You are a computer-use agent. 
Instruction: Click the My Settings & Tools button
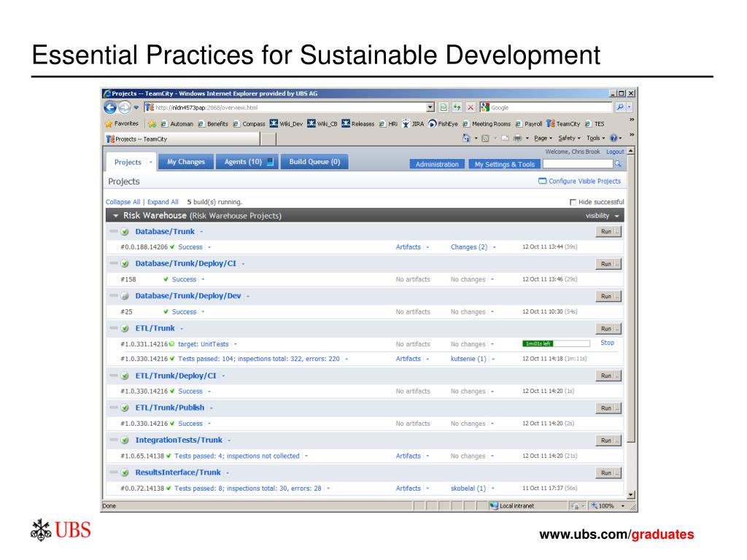pos(505,164)
